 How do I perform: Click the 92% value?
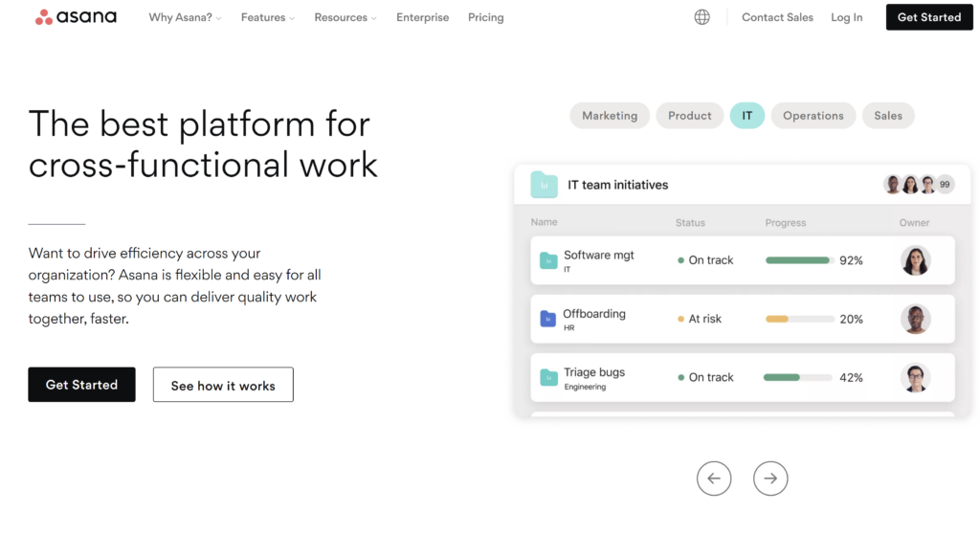[851, 260]
